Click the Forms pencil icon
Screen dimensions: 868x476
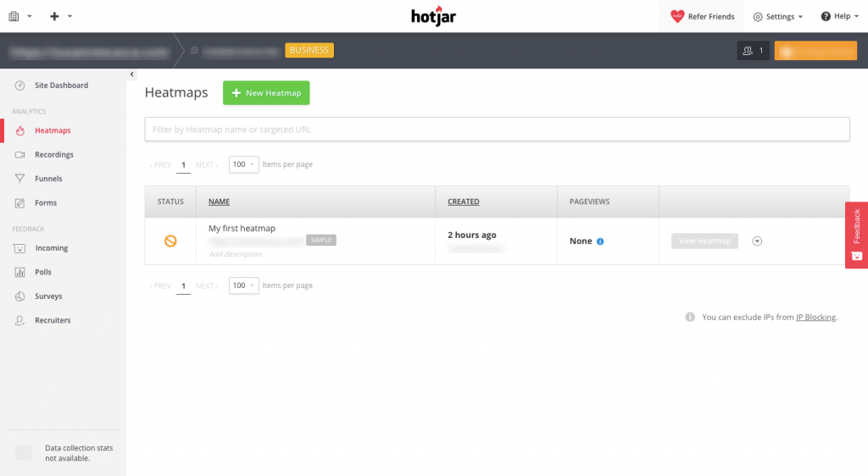coord(20,203)
